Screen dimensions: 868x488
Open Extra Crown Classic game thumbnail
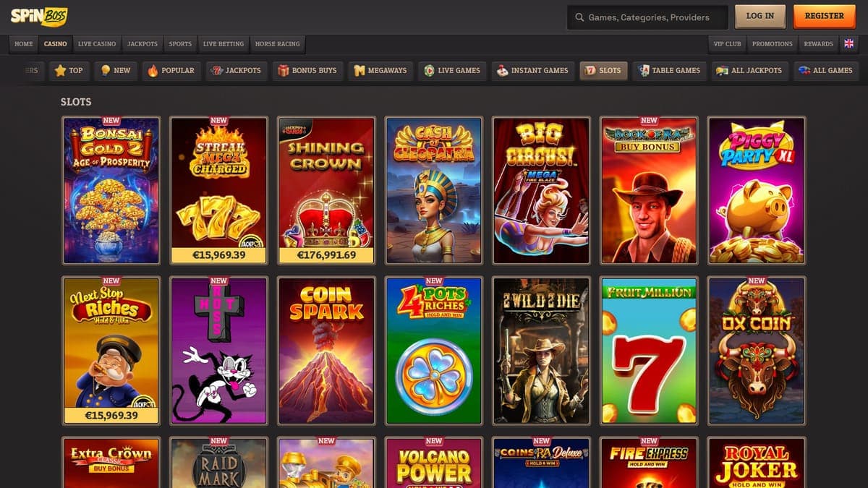tap(111, 463)
